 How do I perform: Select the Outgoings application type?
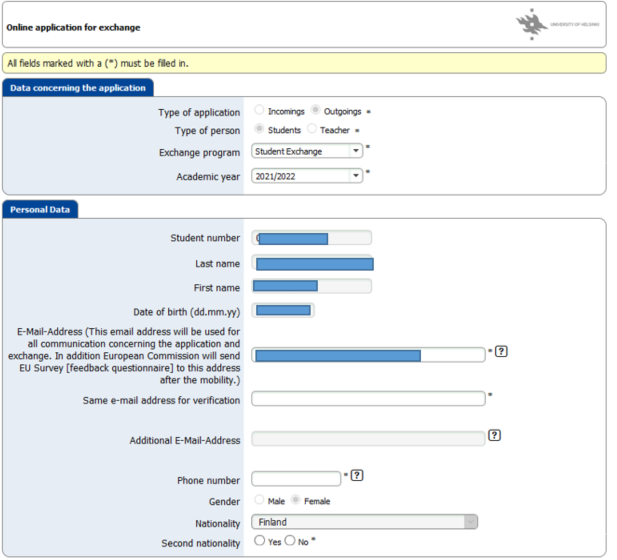tap(315, 111)
